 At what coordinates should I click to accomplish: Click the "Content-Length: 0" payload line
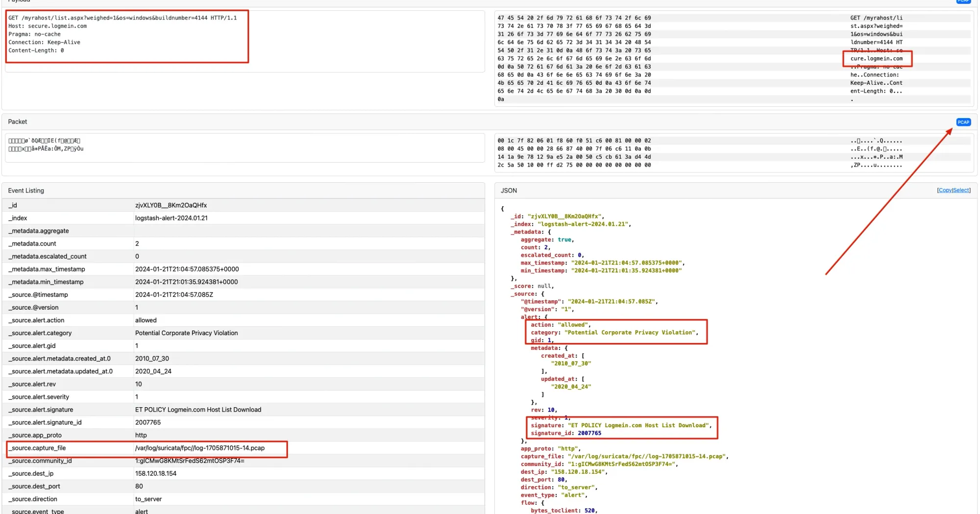click(36, 50)
